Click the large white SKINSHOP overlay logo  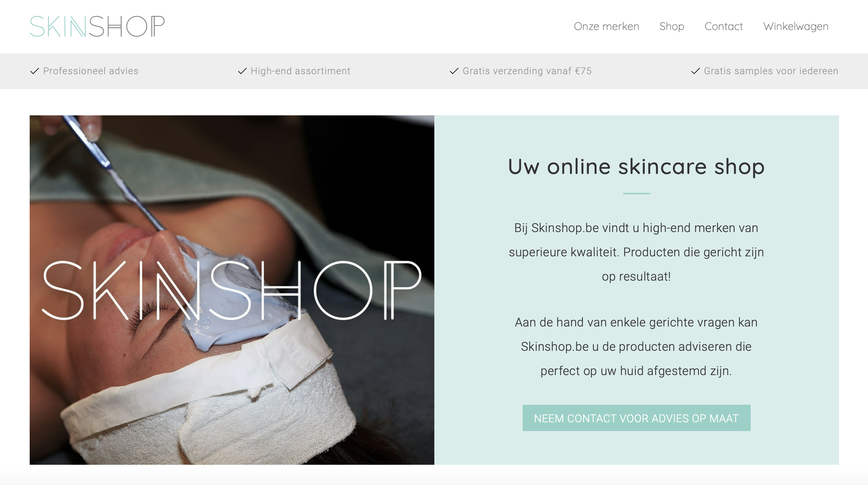232,290
